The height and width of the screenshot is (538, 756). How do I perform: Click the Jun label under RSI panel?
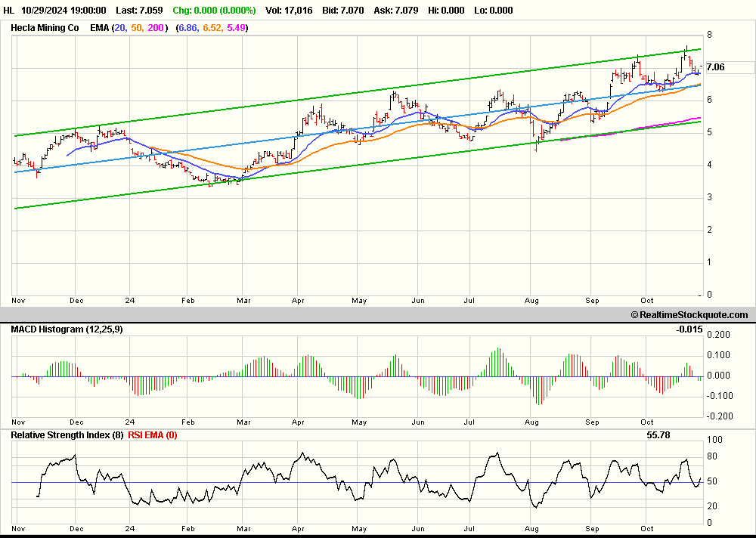[x=418, y=530]
